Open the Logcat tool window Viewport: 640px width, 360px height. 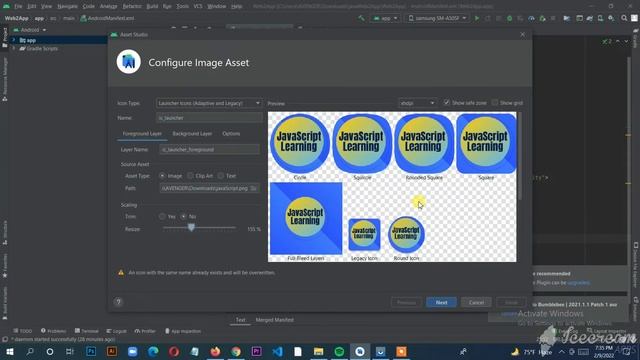tap(116, 331)
